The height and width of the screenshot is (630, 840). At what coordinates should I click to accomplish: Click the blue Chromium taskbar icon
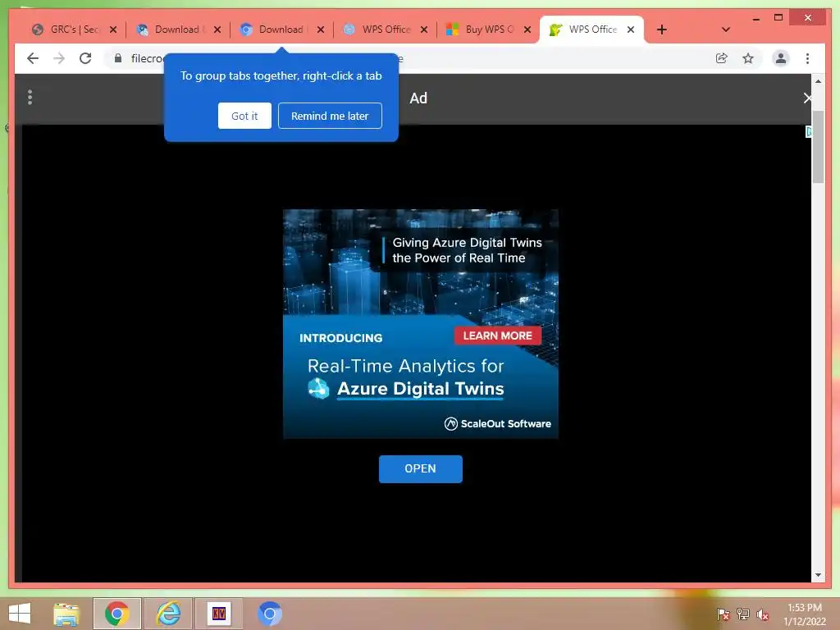coord(269,614)
